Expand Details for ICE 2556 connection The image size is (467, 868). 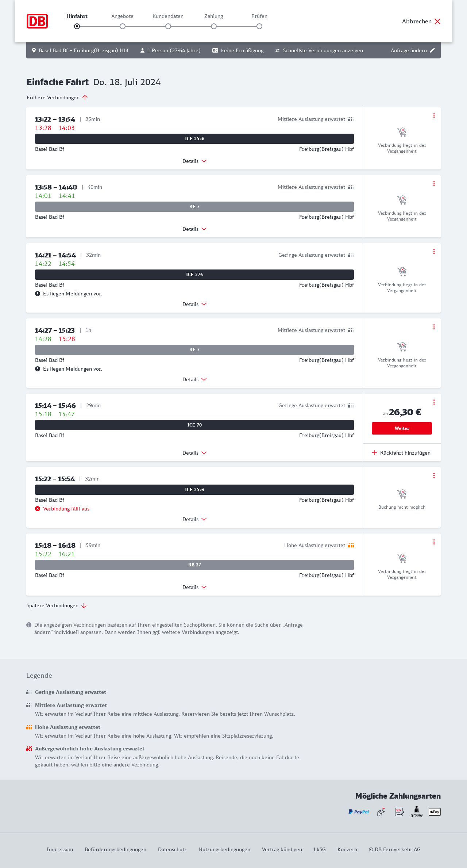[194, 161]
